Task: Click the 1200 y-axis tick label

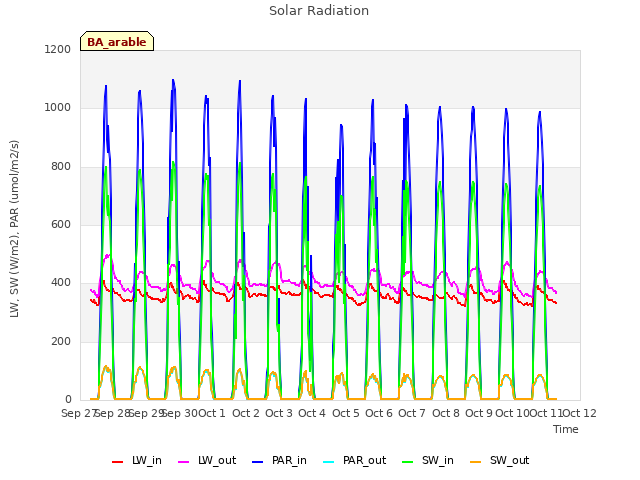Action: point(58,49)
